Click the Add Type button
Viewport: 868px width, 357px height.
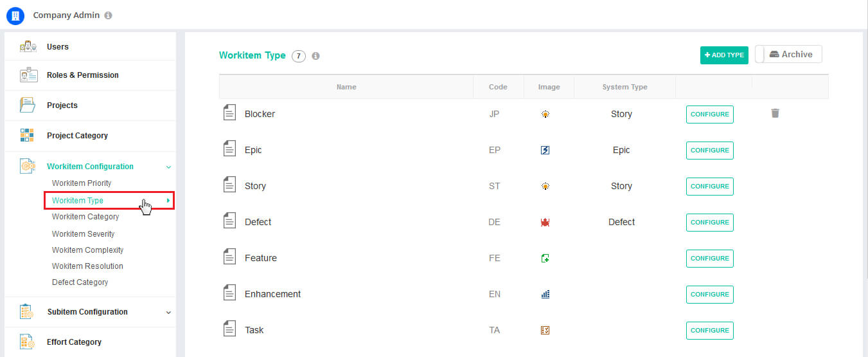pos(724,55)
